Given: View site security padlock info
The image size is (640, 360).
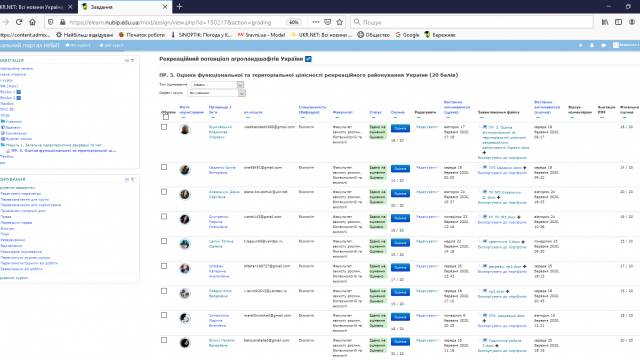Looking at the screenshot, I should [62, 22].
